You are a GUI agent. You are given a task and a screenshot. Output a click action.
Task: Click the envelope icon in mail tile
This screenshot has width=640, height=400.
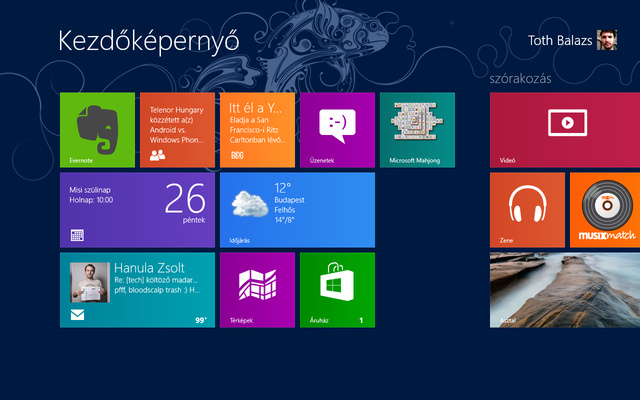click(78, 315)
